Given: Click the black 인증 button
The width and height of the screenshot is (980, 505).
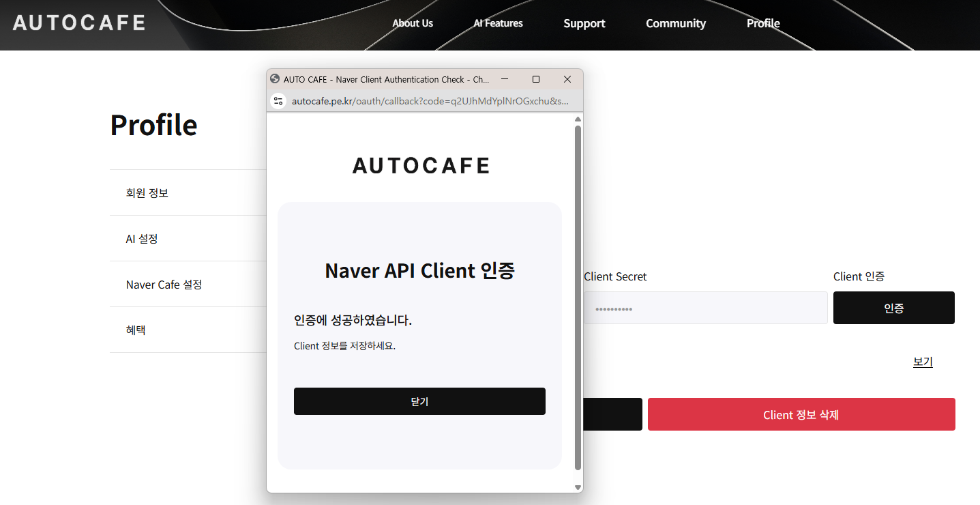Looking at the screenshot, I should coord(893,308).
